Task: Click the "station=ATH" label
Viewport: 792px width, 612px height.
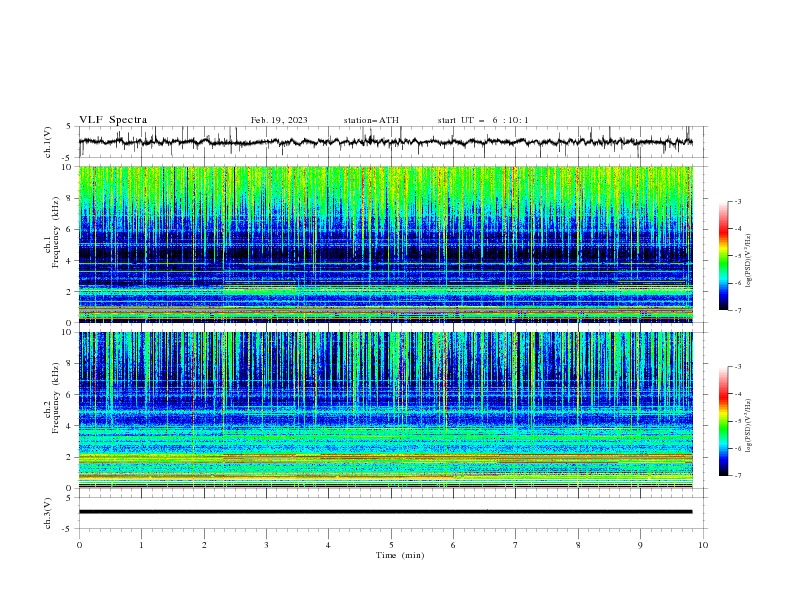Action: pos(371,120)
